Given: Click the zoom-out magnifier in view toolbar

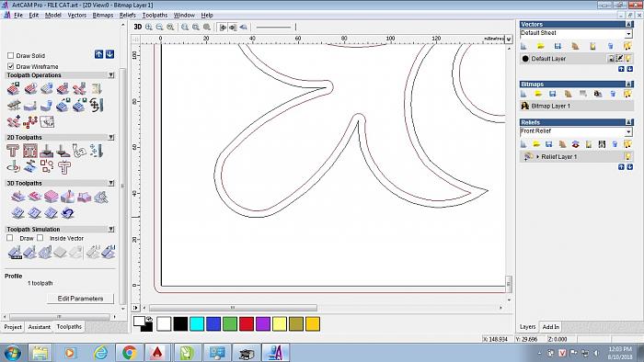Looking at the screenshot, I should [159, 27].
